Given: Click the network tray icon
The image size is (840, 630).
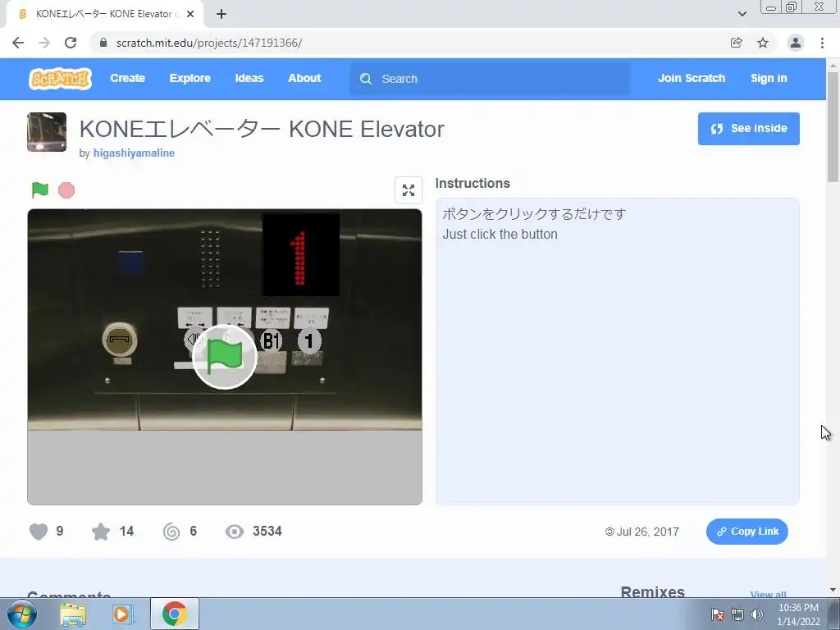Looking at the screenshot, I should pos(737,614).
